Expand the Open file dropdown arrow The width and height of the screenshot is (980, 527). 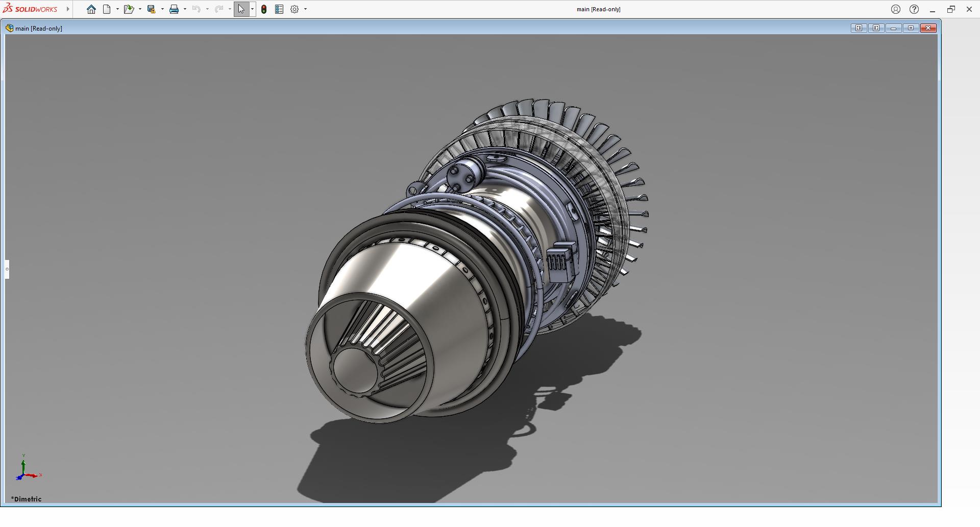[x=140, y=9]
